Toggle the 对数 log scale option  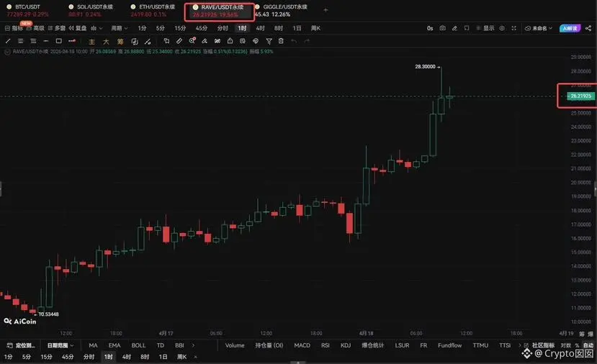[x=565, y=345]
